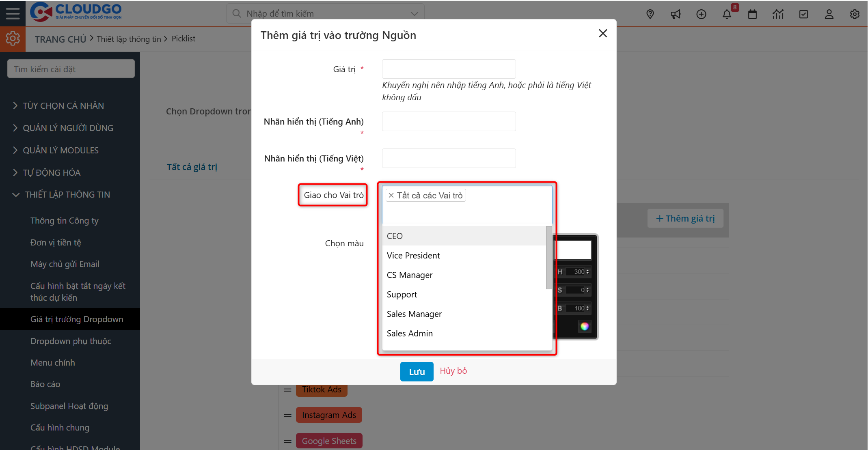The width and height of the screenshot is (868, 450).
Task: Open 'Menu chính' from the sidebar
Action: [53, 362]
